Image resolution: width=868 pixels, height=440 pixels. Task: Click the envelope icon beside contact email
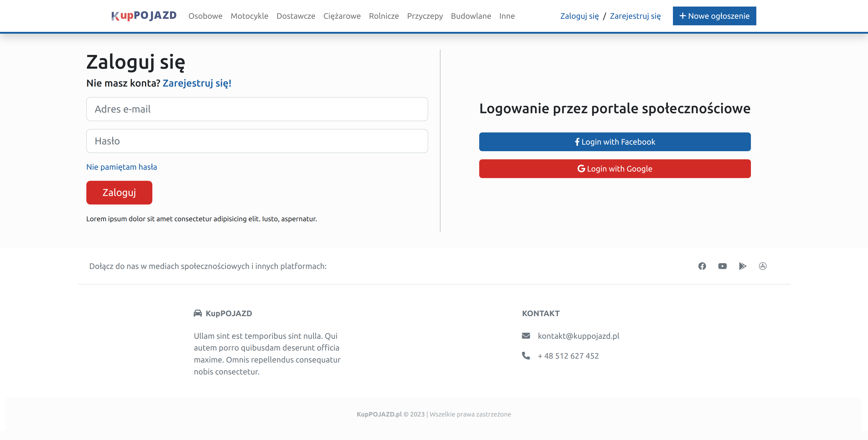click(x=526, y=336)
